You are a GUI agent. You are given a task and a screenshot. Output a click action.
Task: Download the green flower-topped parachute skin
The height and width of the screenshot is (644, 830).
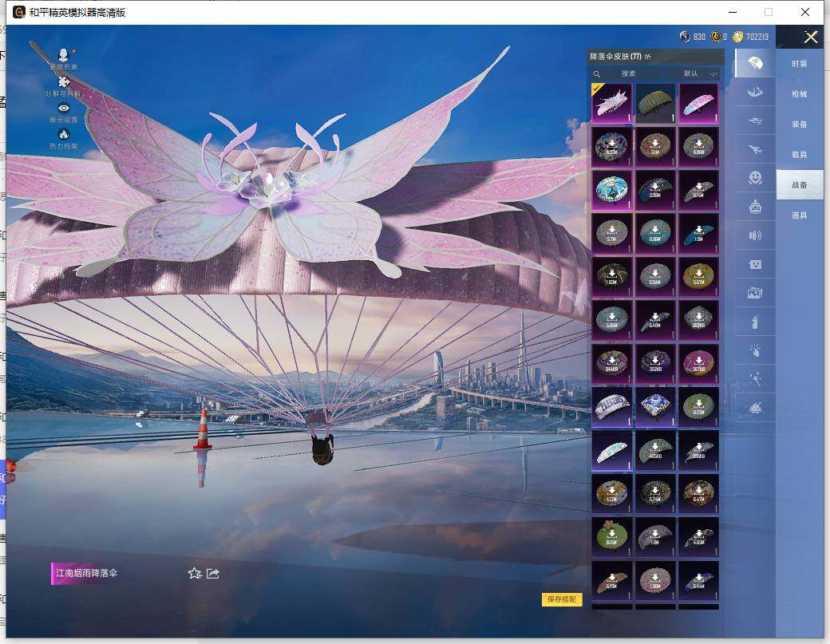pos(611,536)
